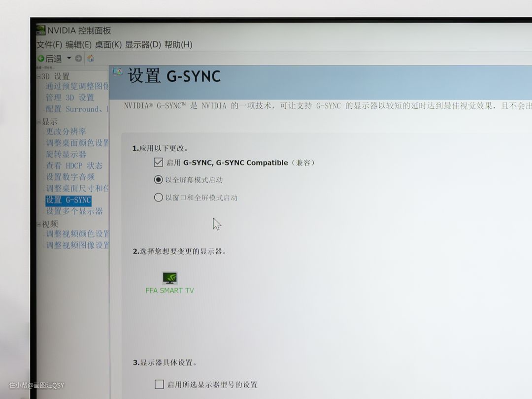Open 查看 HDCP 状态 in the sidebar
Viewport: 532px width, 399px height.
point(74,166)
